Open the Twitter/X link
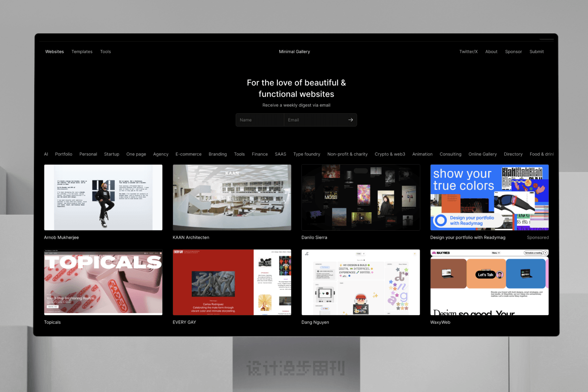588x392 pixels. click(468, 51)
